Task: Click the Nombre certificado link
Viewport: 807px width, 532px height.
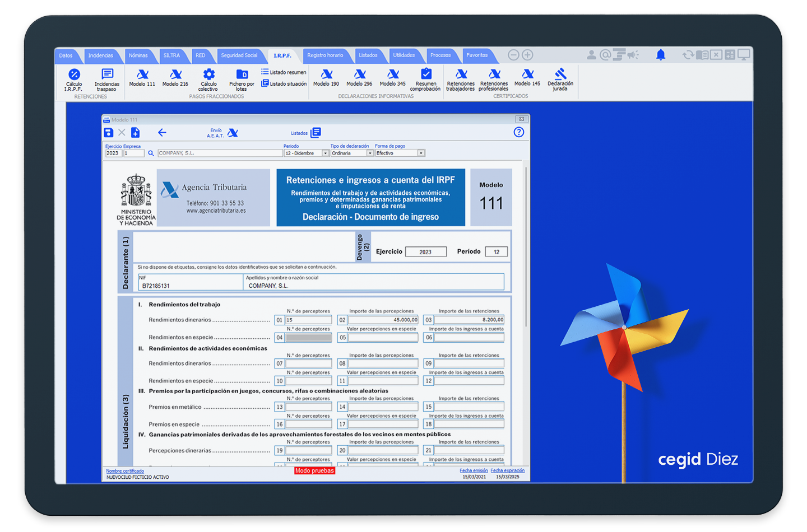Action: click(x=125, y=471)
